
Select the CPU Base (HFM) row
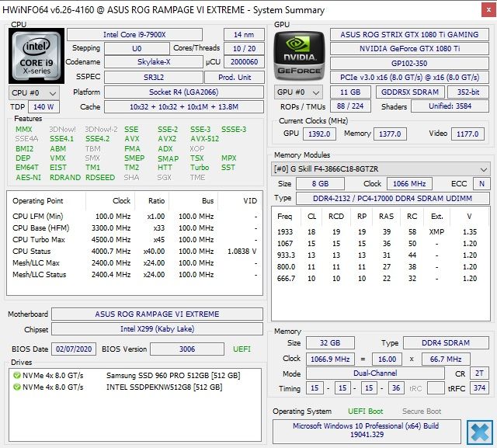click(x=134, y=228)
